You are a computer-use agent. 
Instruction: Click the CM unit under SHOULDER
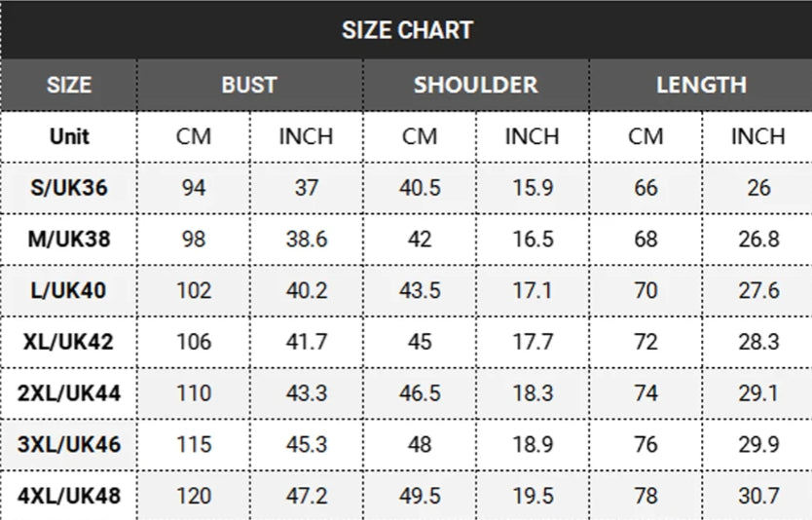click(x=419, y=136)
